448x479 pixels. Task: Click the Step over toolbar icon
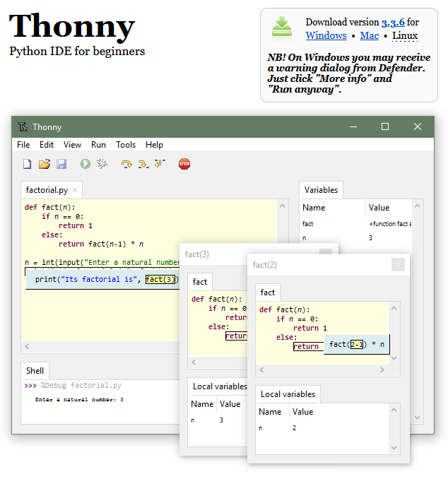(126, 164)
